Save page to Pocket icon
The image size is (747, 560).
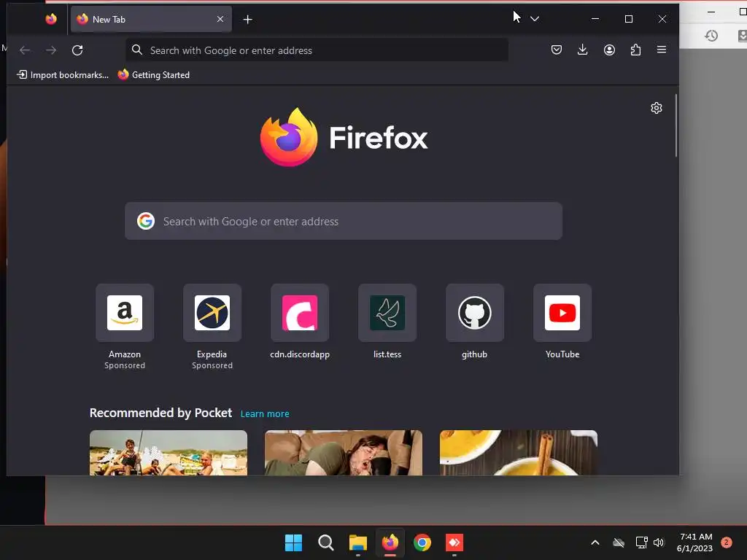(557, 50)
